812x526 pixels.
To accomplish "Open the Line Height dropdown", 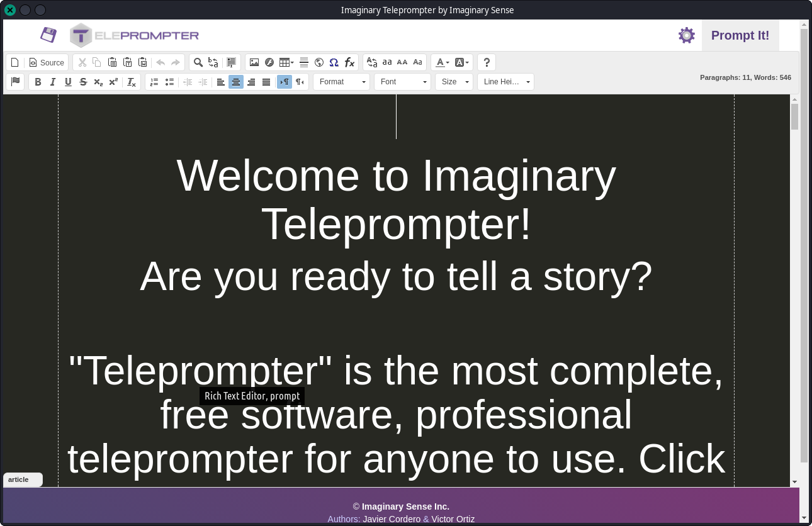I will (505, 82).
